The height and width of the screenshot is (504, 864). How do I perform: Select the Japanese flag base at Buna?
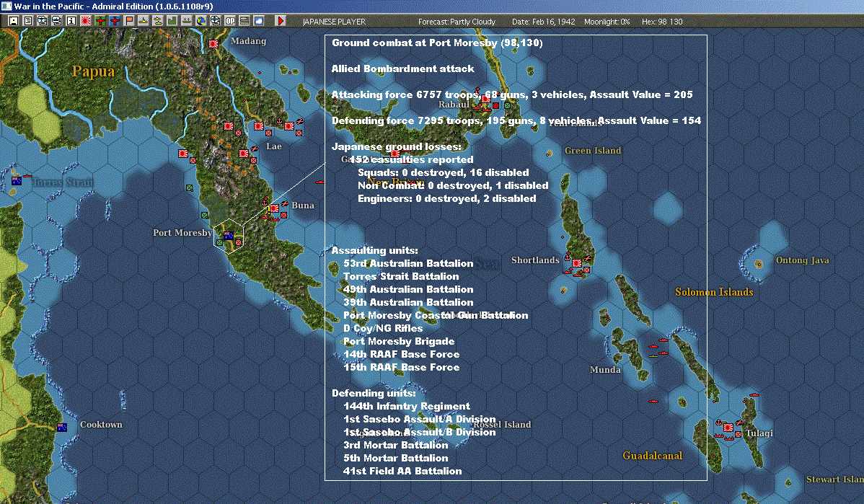click(x=274, y=209)
